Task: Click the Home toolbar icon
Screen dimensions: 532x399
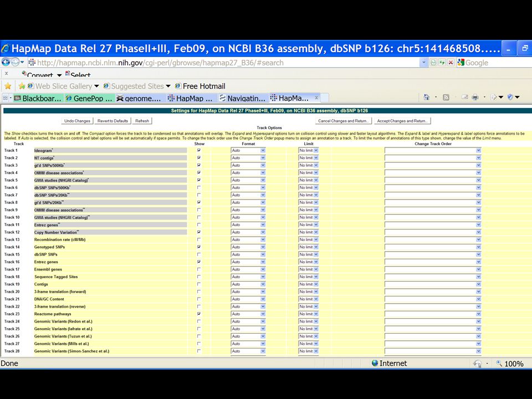Action: pyautogui.click(x=427, y=98)
